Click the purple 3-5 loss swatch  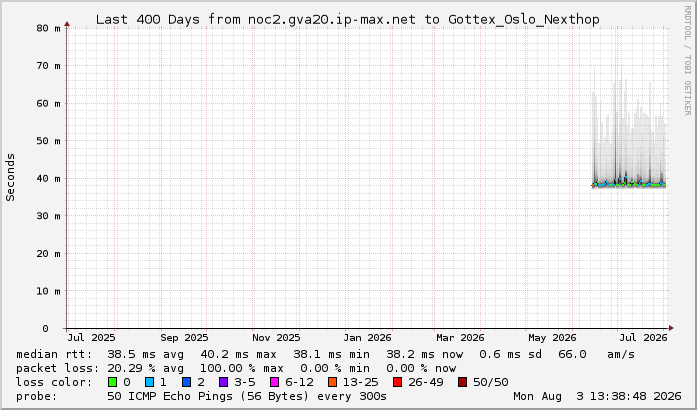224,382
